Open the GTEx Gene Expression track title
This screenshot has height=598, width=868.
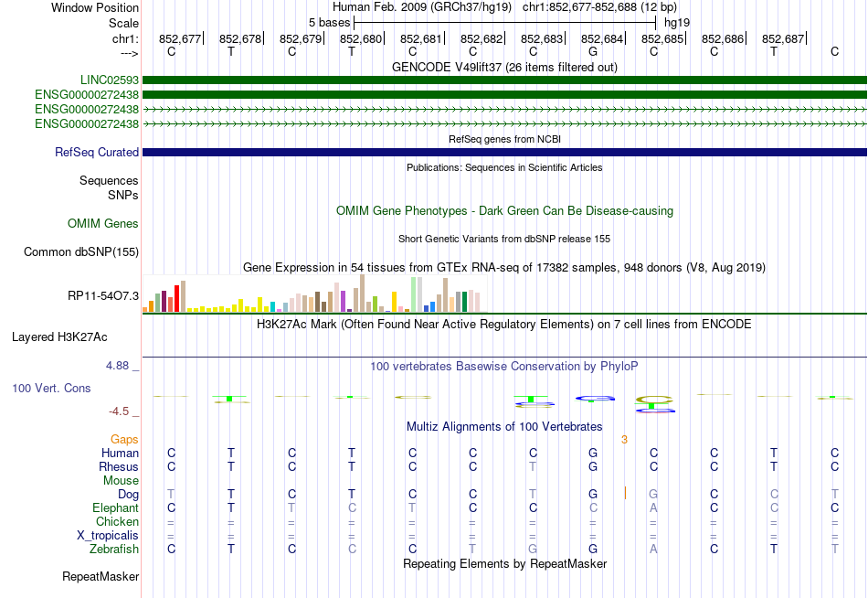click(x=504, y=268)
